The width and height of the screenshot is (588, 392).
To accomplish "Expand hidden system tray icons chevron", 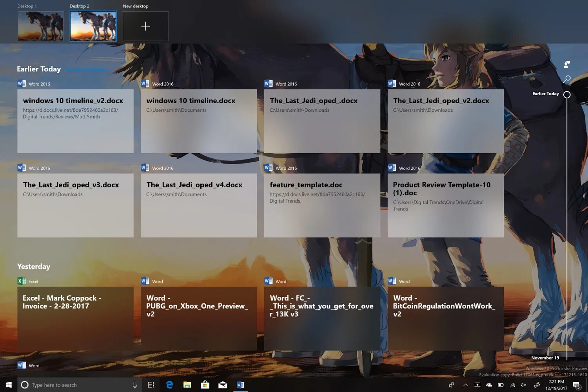I will [x=466, y=385].
